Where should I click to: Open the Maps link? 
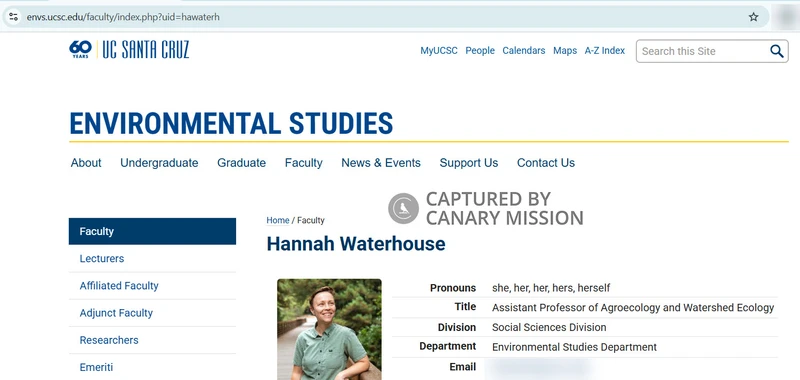tap(565, 50)
